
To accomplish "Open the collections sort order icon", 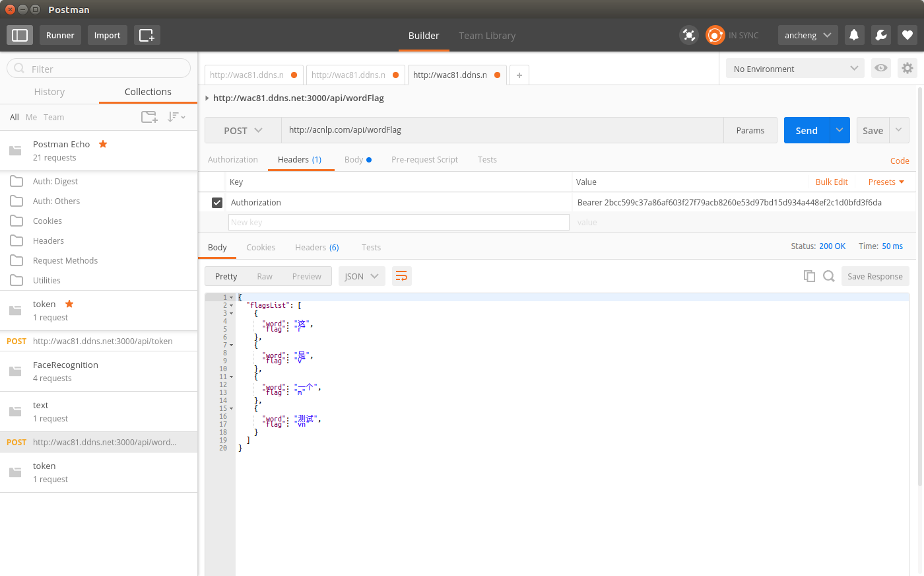I will coord(176,117).
